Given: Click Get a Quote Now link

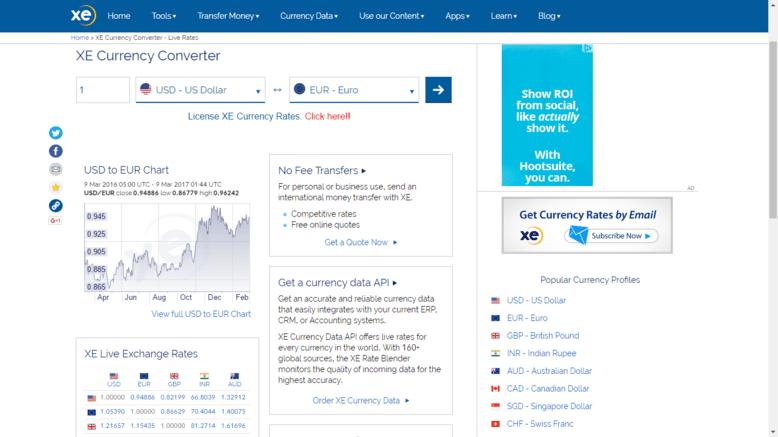Looking at the screenshot, I should [x=361, y=243].
